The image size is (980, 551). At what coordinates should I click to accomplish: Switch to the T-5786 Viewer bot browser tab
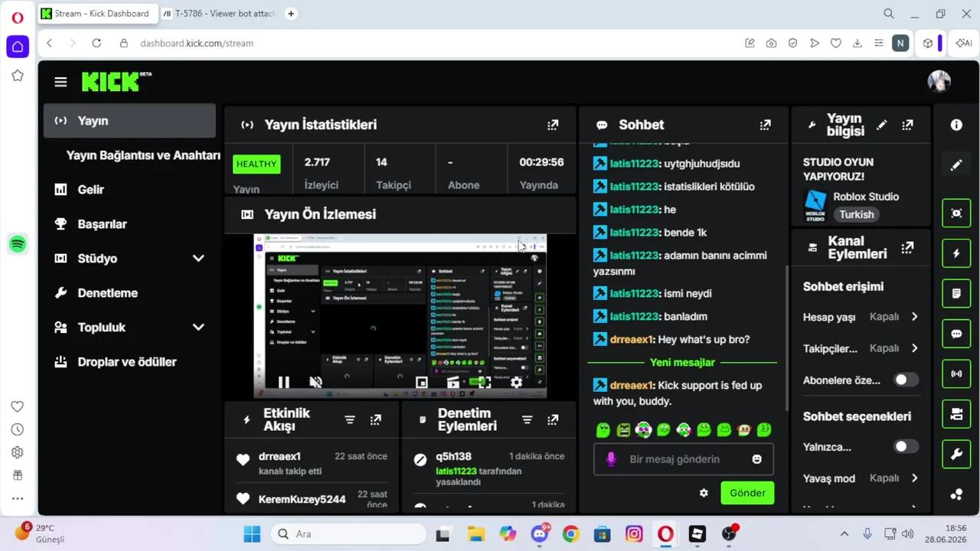pos(220,14)
